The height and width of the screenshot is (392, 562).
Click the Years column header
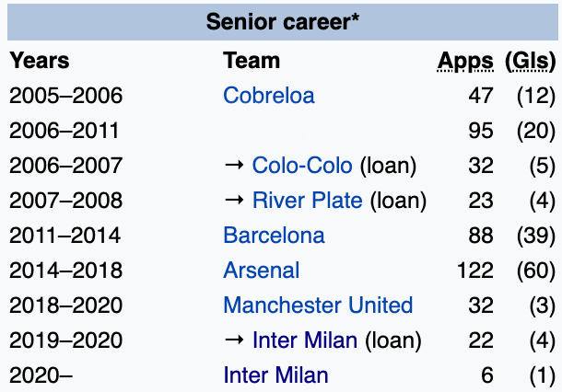40,61
